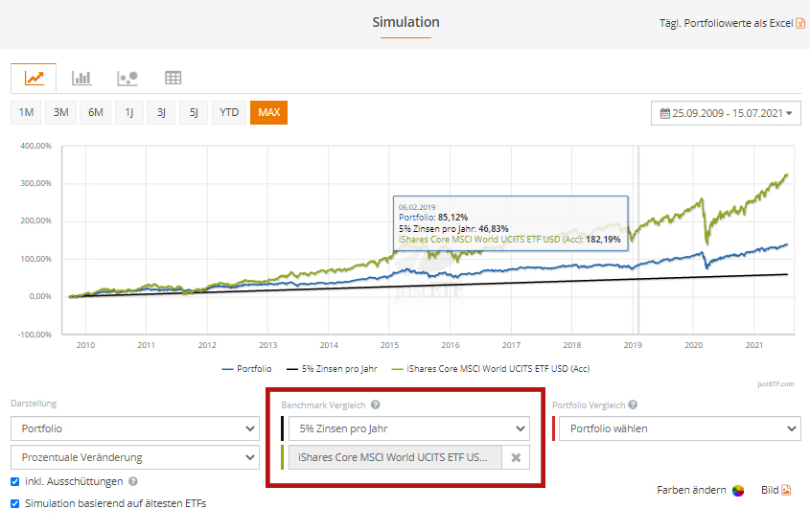Image resolution: width=810 pixels, height=532 pixels.
Task: Open the date range picker 25.09.2009 - 15.07.2021
Action: (x=726, y=113)
